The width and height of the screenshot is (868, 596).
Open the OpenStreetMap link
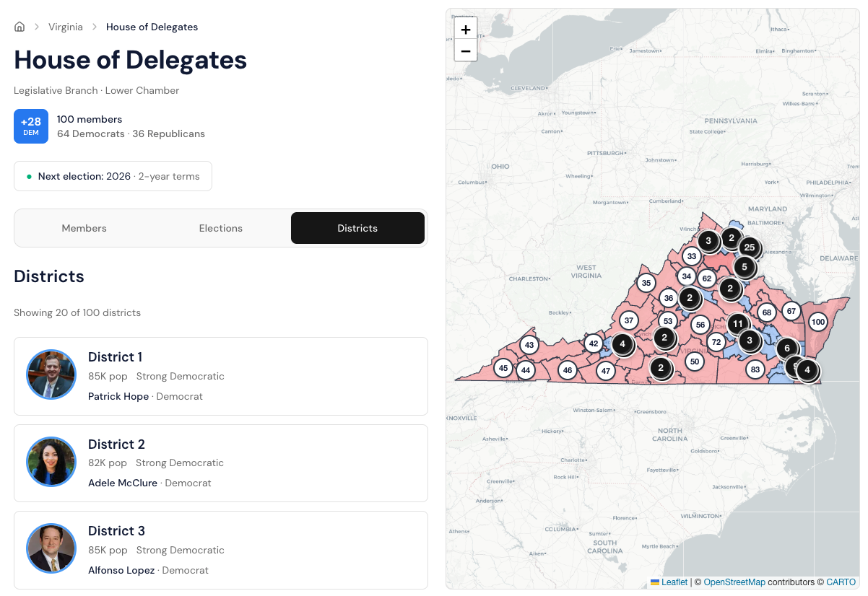click(x=734, y=582)
